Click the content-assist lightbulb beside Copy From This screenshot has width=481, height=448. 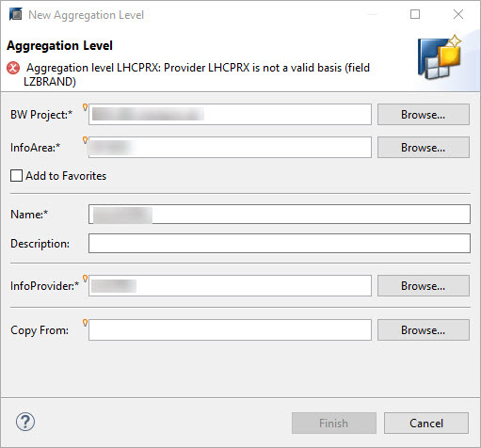tap(85, 323)
